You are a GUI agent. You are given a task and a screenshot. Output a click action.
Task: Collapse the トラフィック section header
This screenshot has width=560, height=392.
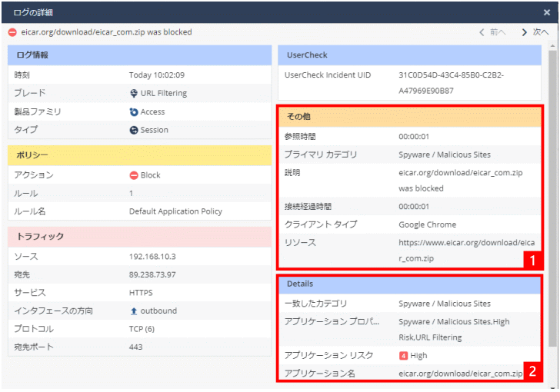pos(139,237)
